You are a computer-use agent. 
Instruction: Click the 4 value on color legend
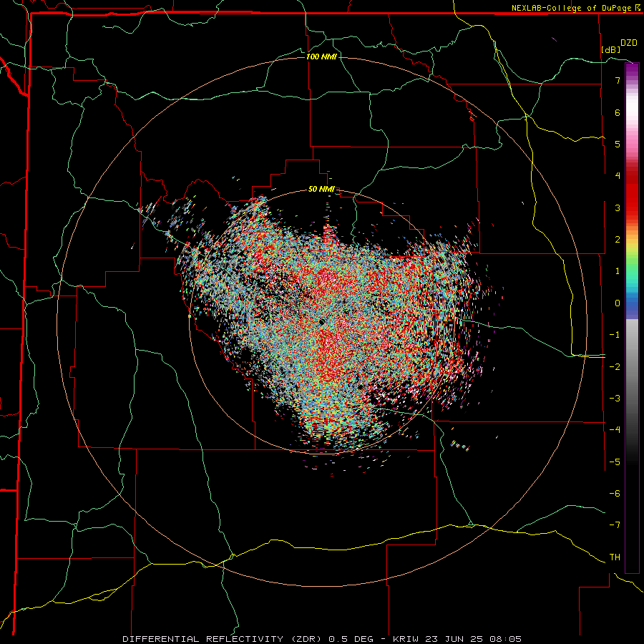click(x=618, y=176)
